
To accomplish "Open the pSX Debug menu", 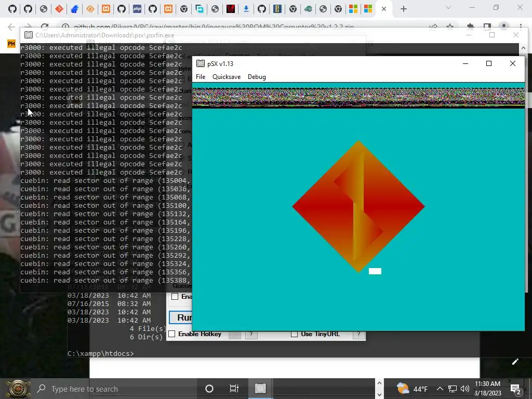I will 257,77.
